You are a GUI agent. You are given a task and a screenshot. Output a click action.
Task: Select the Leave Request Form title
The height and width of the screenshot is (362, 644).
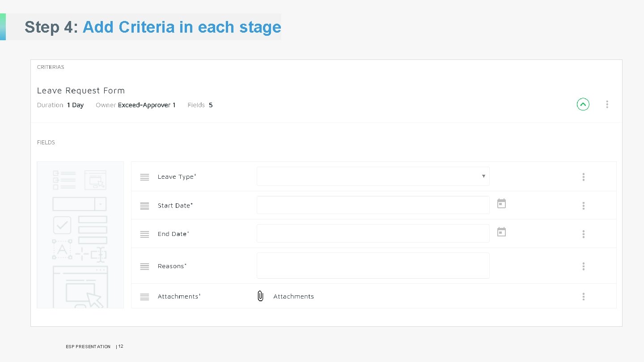click(81, 90)
